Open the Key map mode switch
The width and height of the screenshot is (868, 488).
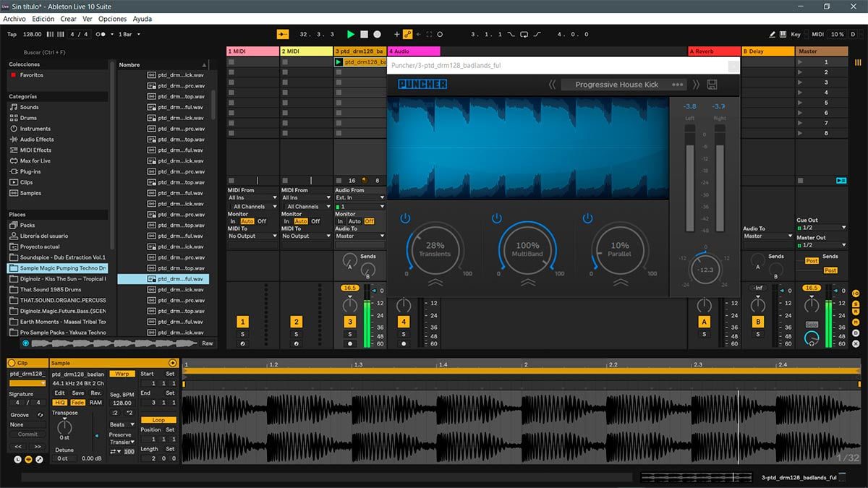(x=796, y=34)
